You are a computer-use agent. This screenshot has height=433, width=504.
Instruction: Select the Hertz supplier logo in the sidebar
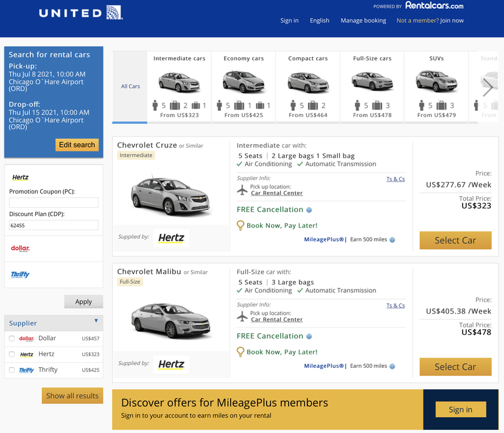pyautogui.click(x=19, y=177)
